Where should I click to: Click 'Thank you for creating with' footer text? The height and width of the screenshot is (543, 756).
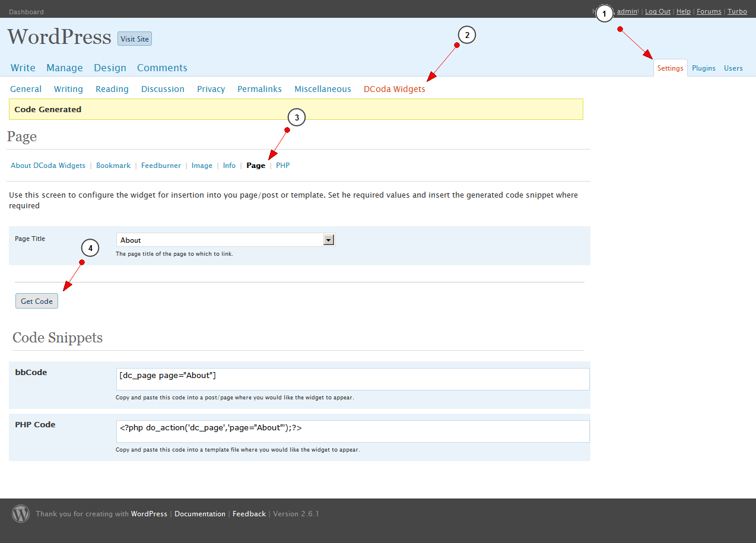click(82, 514)
